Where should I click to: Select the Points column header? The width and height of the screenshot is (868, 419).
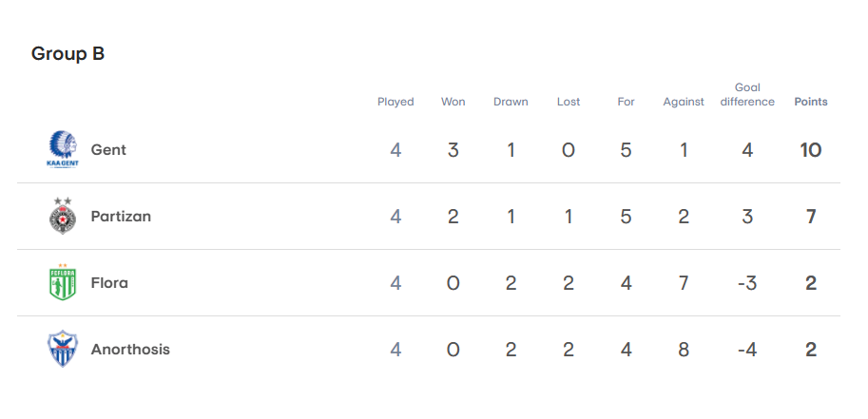coord(811,102)
